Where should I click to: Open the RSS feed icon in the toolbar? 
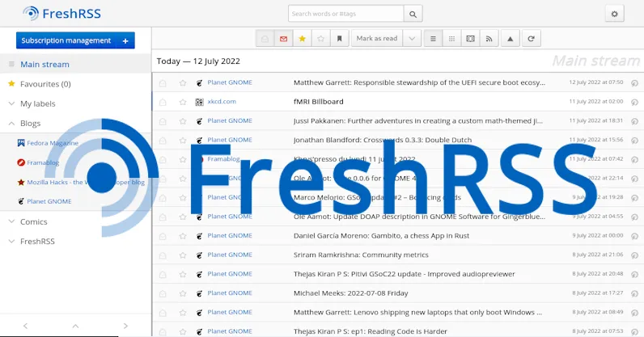click(489, 38)
